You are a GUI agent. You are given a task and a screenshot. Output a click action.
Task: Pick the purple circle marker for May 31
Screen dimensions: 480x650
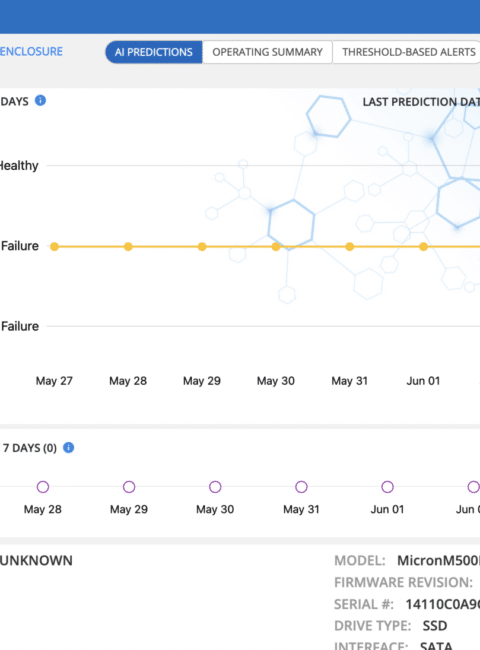[301, 487]
